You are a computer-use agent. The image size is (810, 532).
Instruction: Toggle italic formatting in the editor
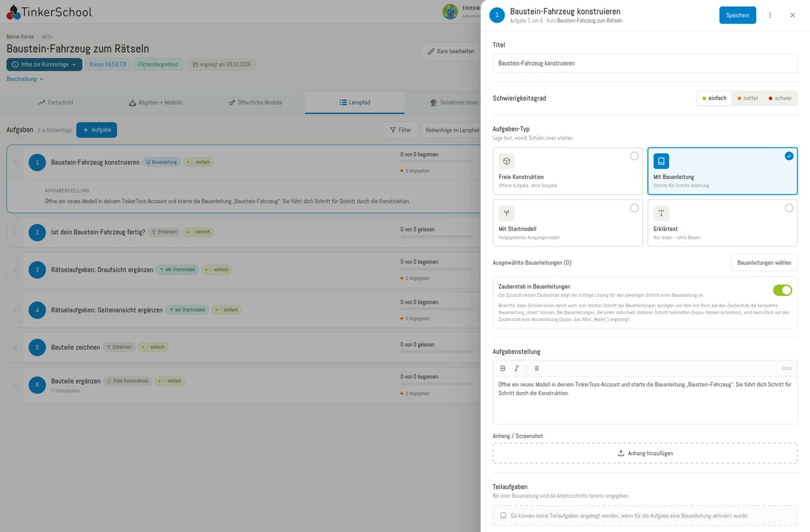tap(517, 368)
